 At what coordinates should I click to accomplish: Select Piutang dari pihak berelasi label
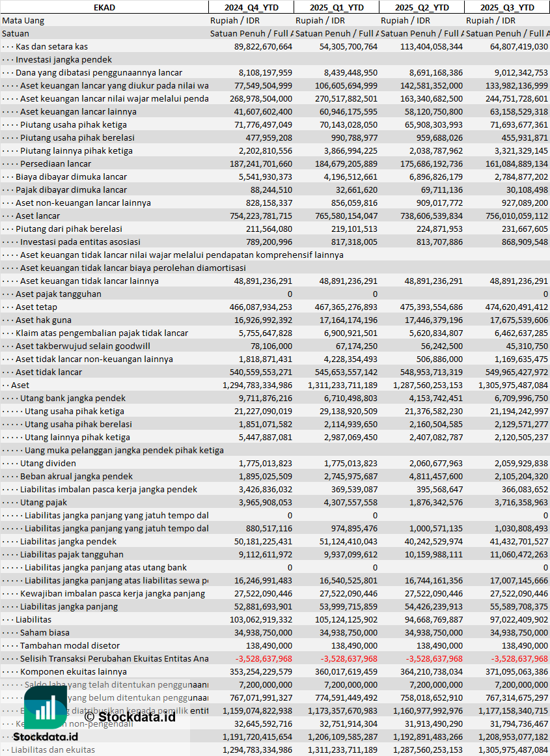[x=69, y=229]
